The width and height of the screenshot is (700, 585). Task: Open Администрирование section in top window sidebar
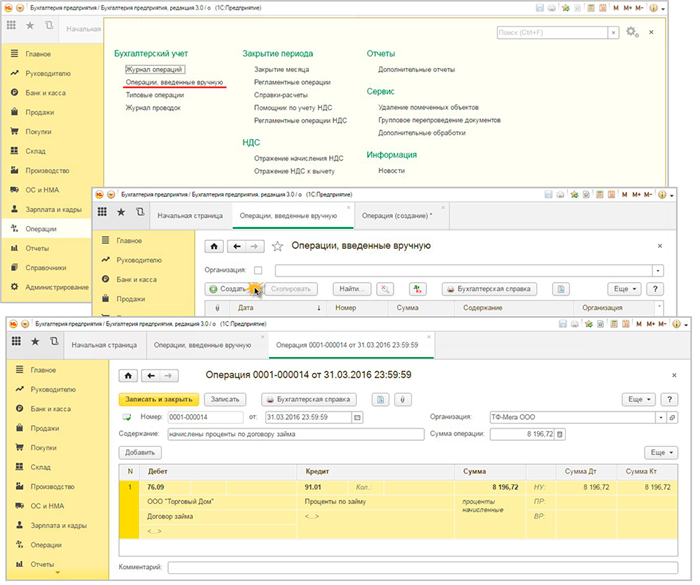46,287
